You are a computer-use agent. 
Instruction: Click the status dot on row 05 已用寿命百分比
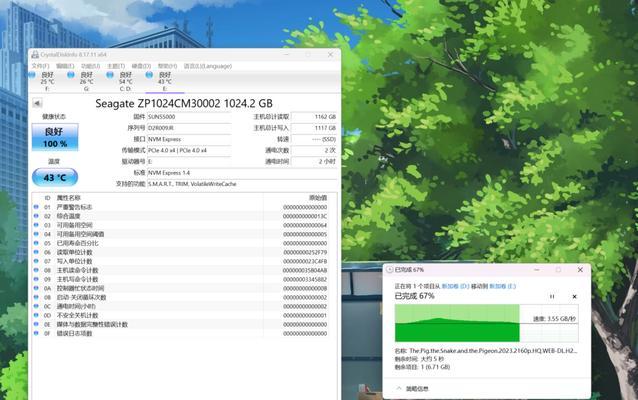click(36, 243)
